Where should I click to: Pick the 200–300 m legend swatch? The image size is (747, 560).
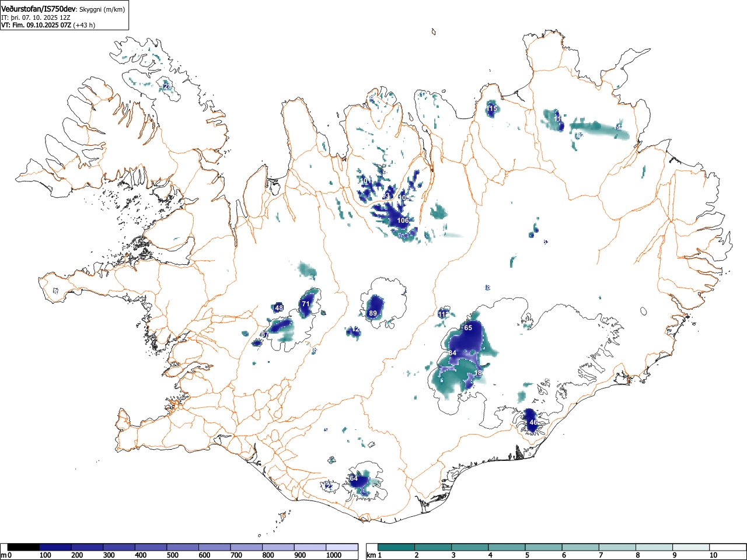point(88,547)
